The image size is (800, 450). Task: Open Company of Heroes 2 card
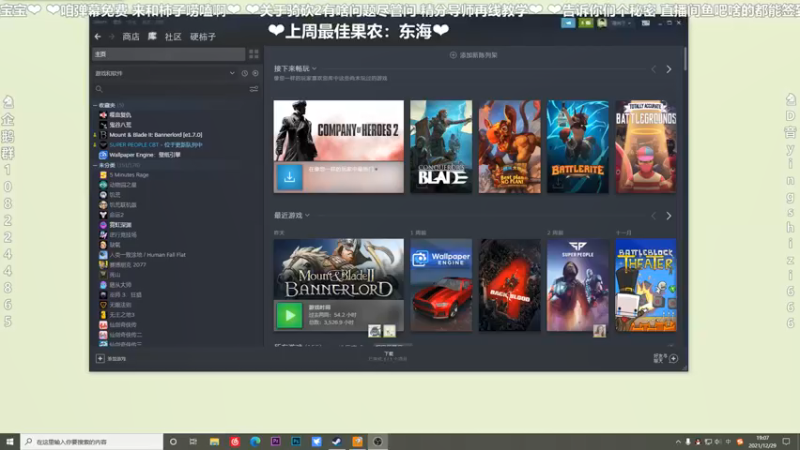click(x=339, y=131)
